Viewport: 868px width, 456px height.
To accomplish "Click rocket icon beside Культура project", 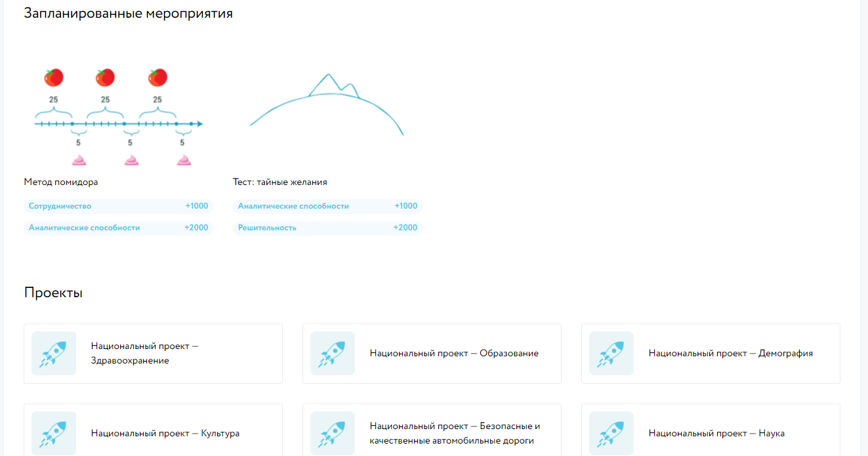I will pos(54,433).
